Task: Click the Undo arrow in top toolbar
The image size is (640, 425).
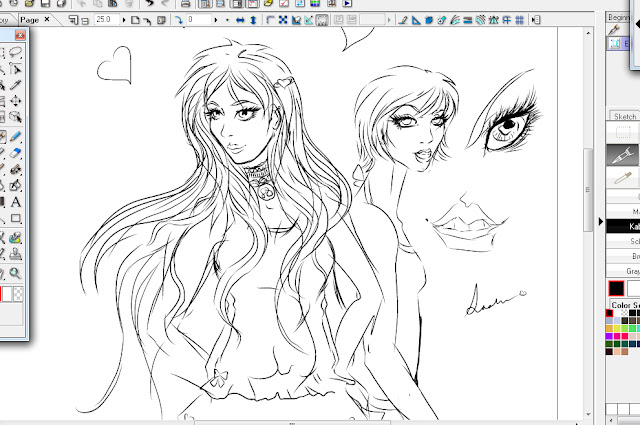Action: 150,4
